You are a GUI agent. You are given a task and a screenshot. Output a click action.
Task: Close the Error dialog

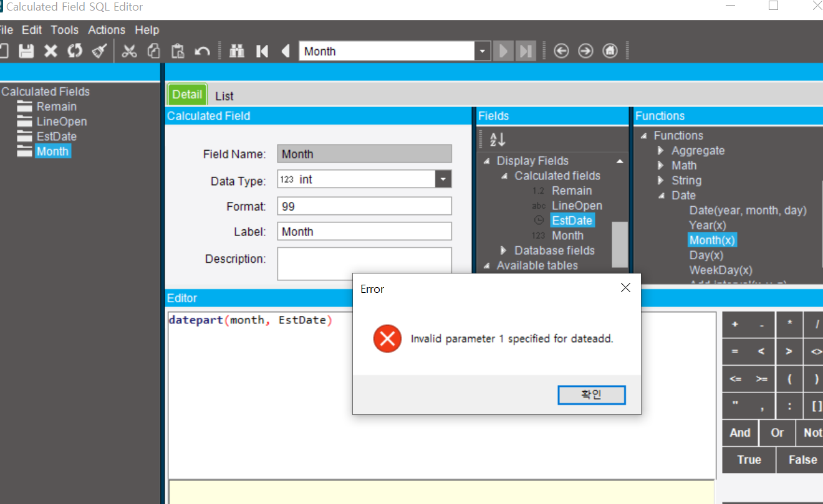point(625,288)
